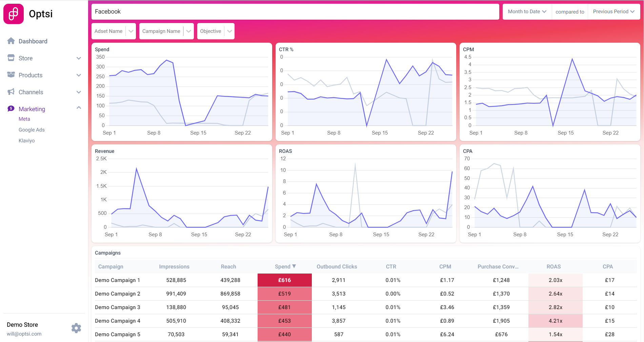Click the 4.21x ROAS heatmap cell
This screenshot has width=644, height=342.
point(556,321)
